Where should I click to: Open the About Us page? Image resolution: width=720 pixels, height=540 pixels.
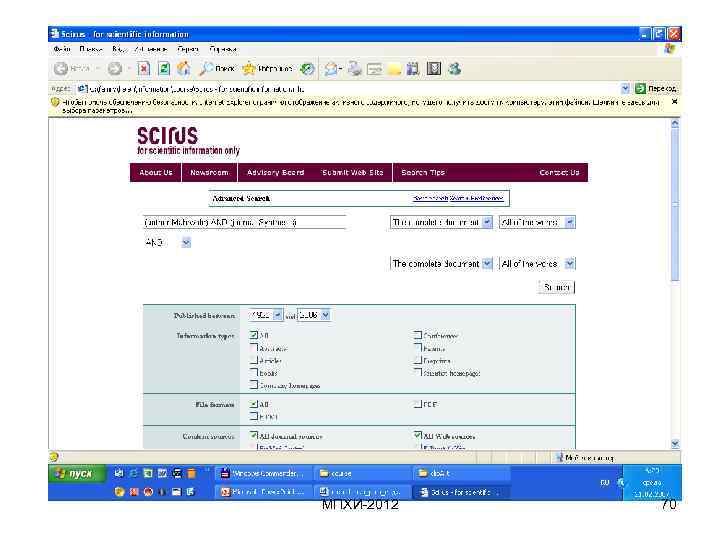156,173
